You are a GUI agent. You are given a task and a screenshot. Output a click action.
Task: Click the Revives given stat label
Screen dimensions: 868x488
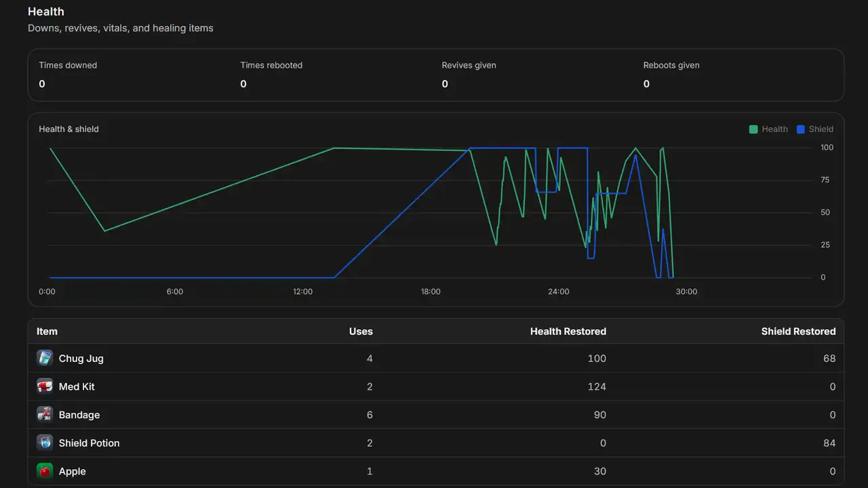469,65
